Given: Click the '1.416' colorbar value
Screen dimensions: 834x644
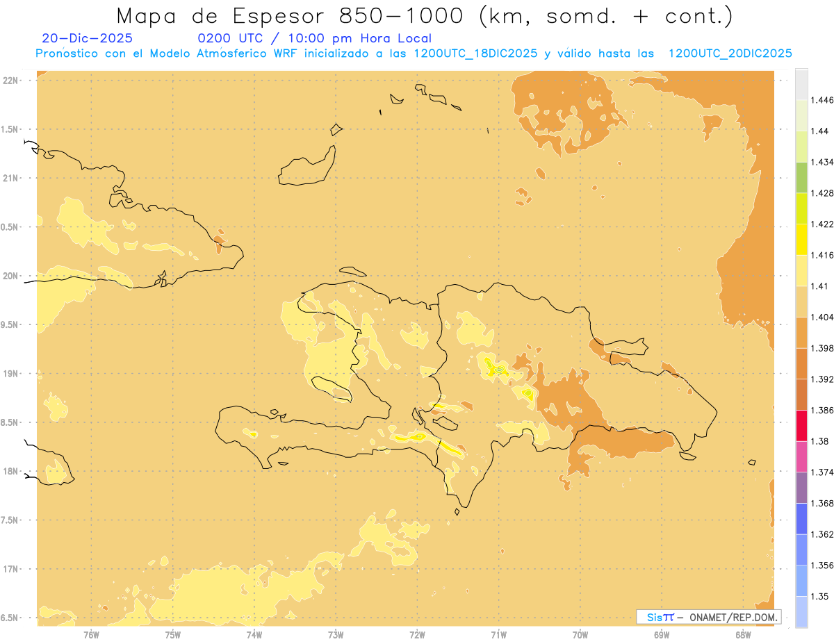Looking at the screenshot, I should point(822,255).
